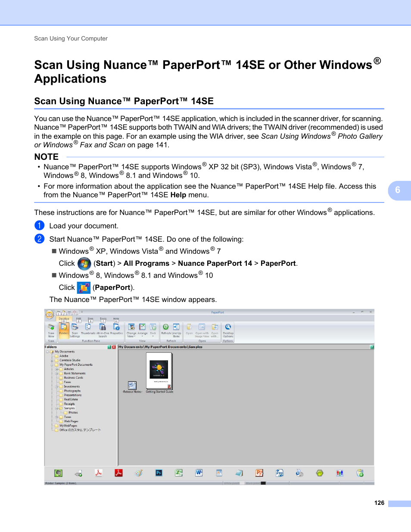Click Folders pane green help icon

[x=109, y=347]
